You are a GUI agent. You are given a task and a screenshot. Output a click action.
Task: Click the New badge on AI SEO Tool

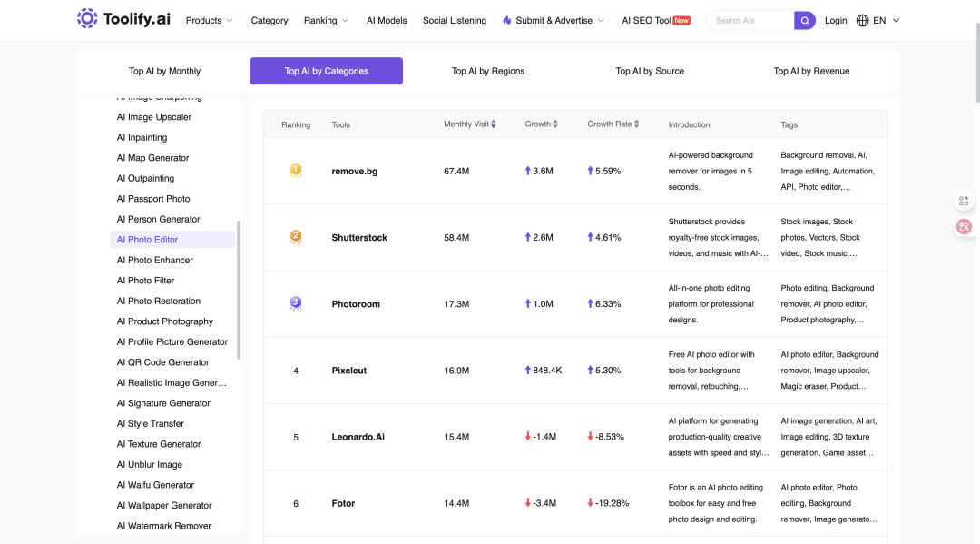tap(681, 21)
